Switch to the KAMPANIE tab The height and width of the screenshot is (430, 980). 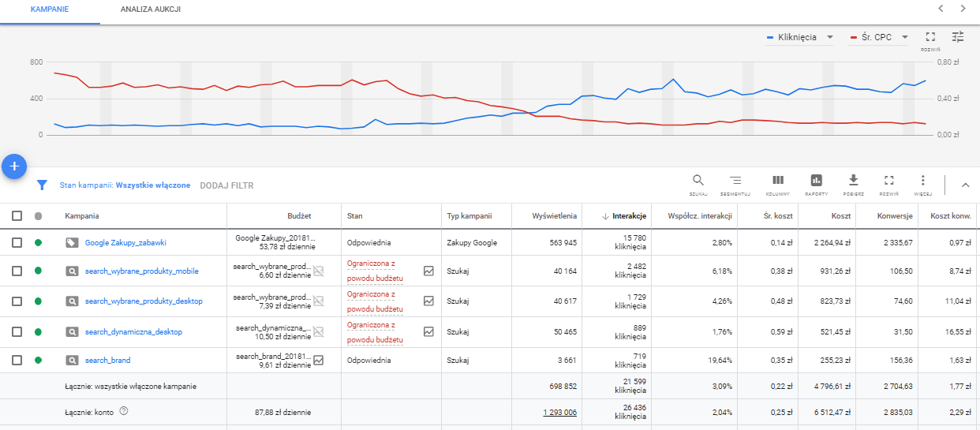click(50, 10)
